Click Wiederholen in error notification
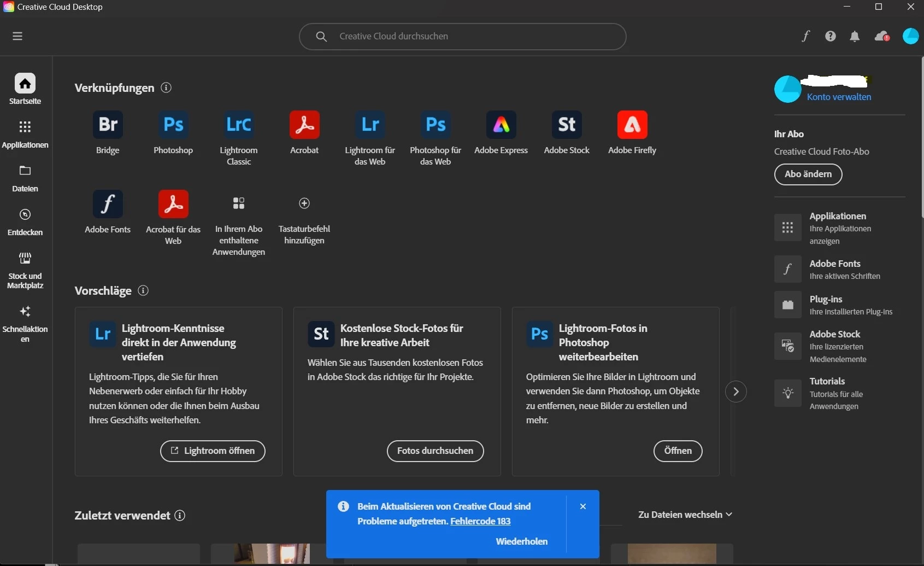Screen dimensions: 924x566 coord(521,541)
